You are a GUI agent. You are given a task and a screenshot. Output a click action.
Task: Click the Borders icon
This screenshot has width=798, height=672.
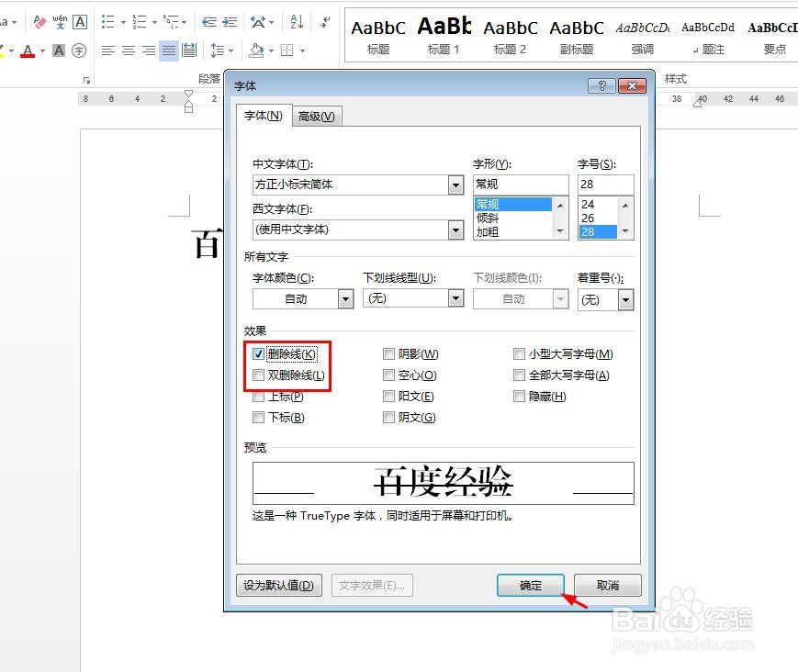287,50
